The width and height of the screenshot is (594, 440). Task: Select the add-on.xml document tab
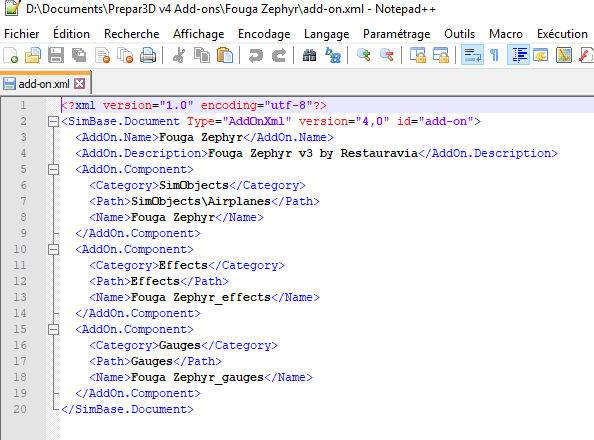point(44,84)
